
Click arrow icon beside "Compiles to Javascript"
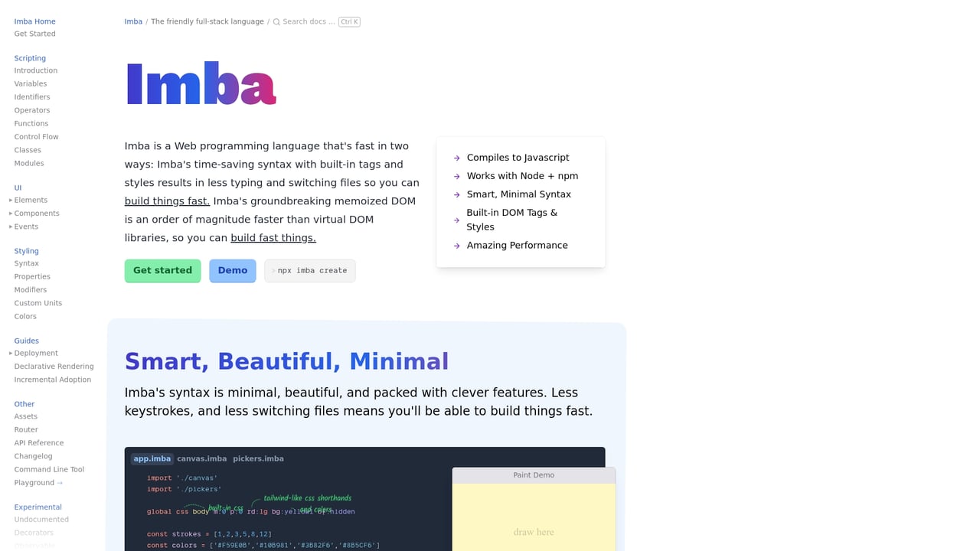point(456,157)
